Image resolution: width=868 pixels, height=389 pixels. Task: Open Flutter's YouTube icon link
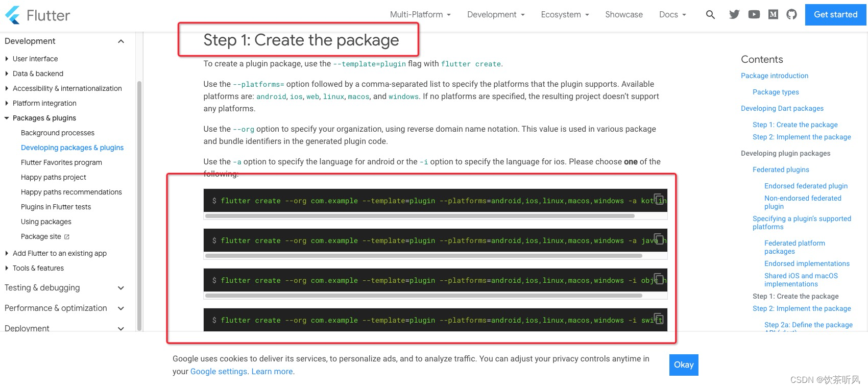[x=754, y=14]
